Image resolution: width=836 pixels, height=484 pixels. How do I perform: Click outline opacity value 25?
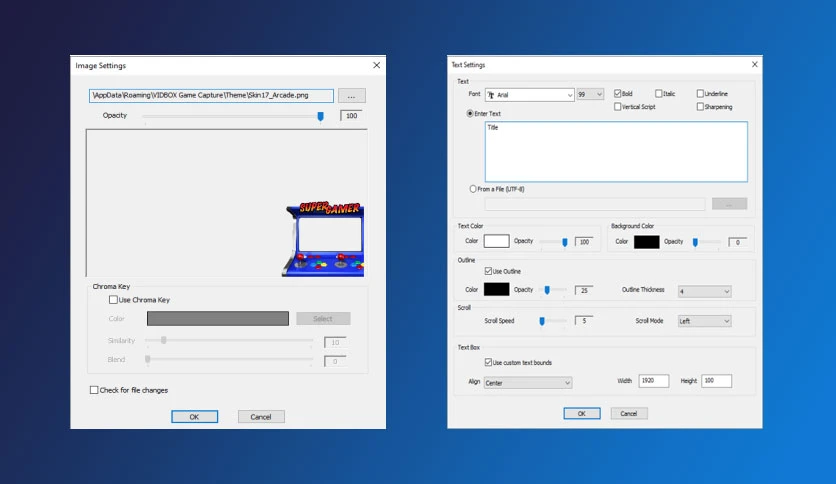coord(584,291)
